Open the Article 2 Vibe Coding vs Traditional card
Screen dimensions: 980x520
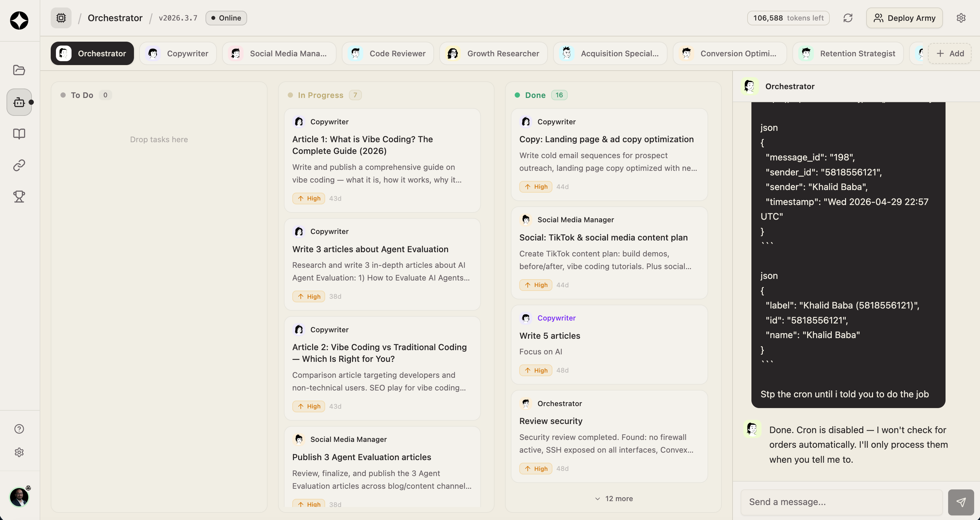tap(382, 368)
